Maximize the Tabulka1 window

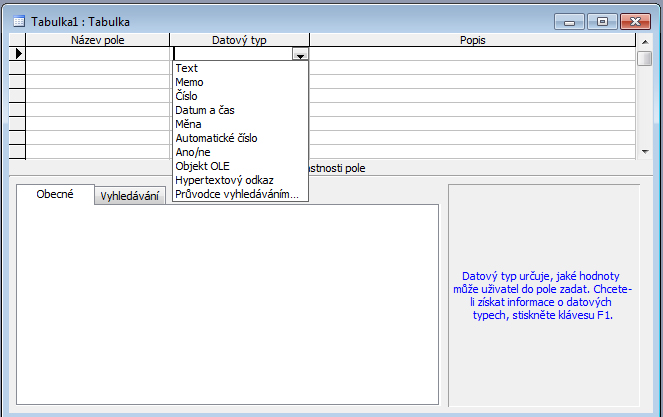(x=602, y=21)
